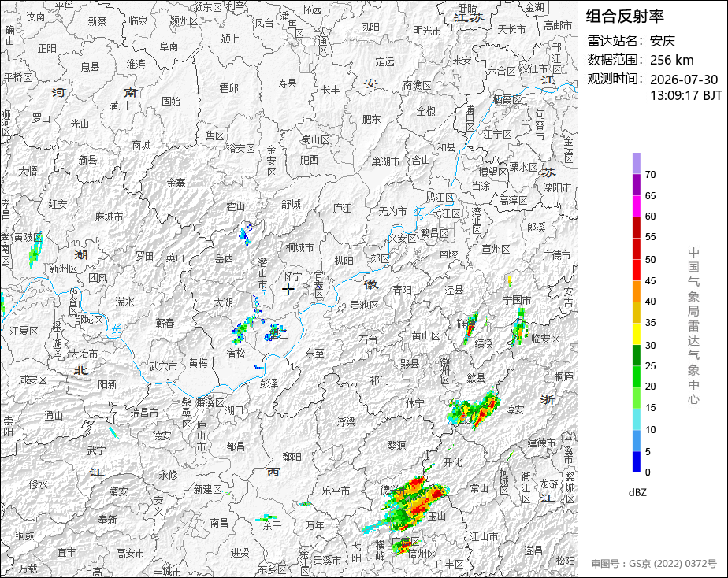
Task: Click the 蕲春 map label
Action: coord(165,323)
